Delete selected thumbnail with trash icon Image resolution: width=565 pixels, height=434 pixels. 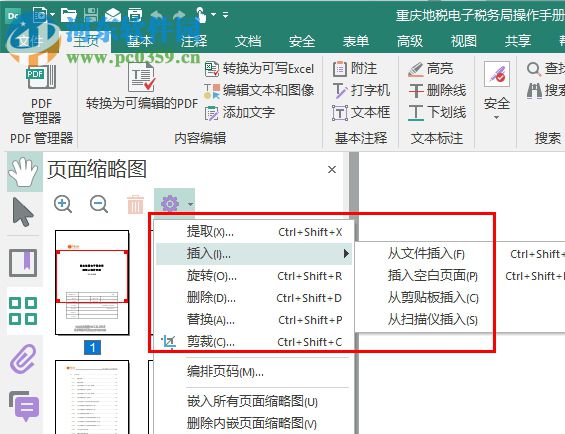click(135, 204)
